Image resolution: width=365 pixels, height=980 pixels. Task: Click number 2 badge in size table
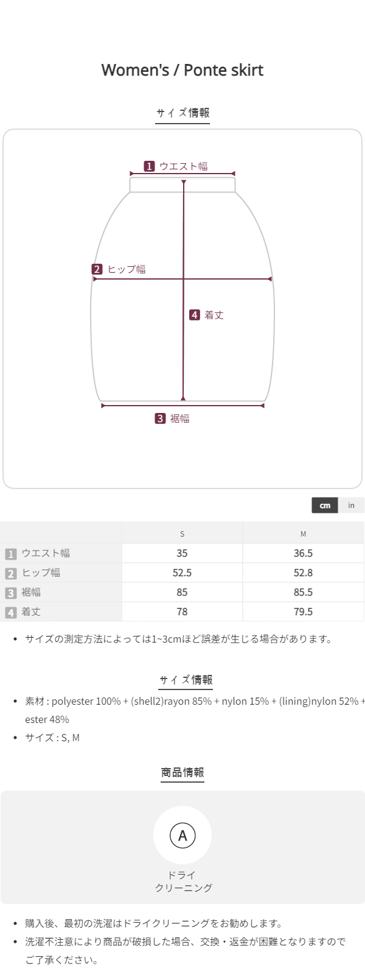click(10, 573)
